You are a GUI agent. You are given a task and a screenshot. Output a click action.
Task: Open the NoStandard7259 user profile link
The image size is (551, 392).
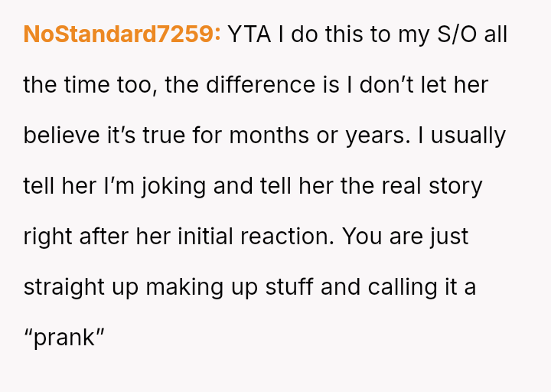(x=122, y=34)
